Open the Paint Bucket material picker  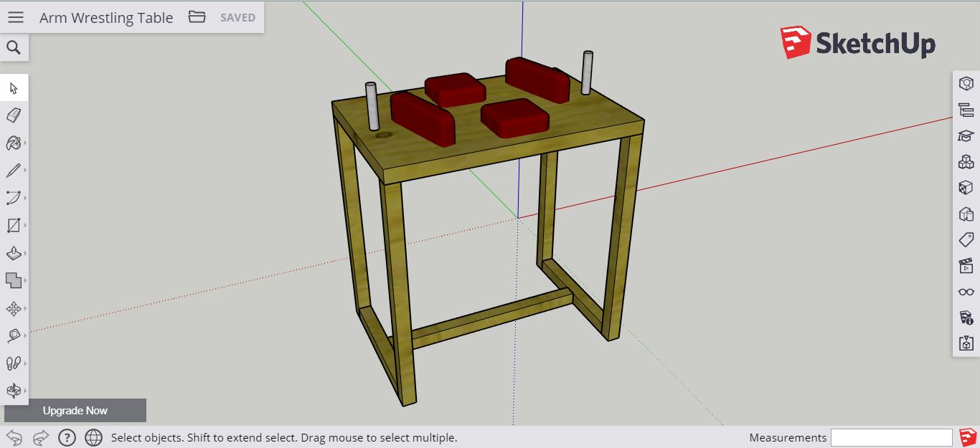click(x=14, y=142)
